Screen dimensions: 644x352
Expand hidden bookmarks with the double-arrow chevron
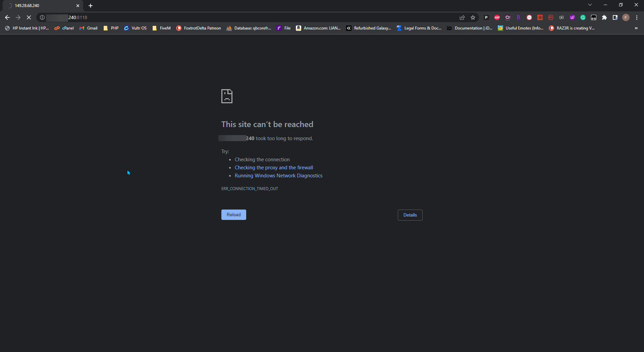click(636, 28)
